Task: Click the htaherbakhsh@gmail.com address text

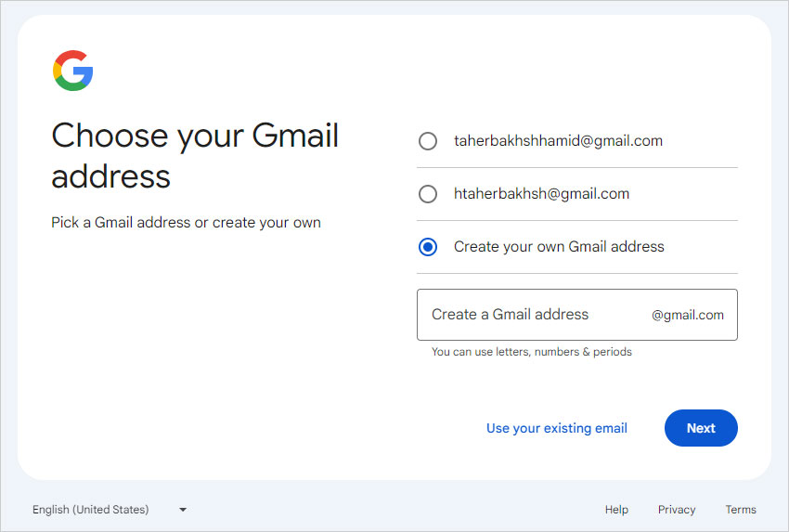Action: [x=541, y=194]
